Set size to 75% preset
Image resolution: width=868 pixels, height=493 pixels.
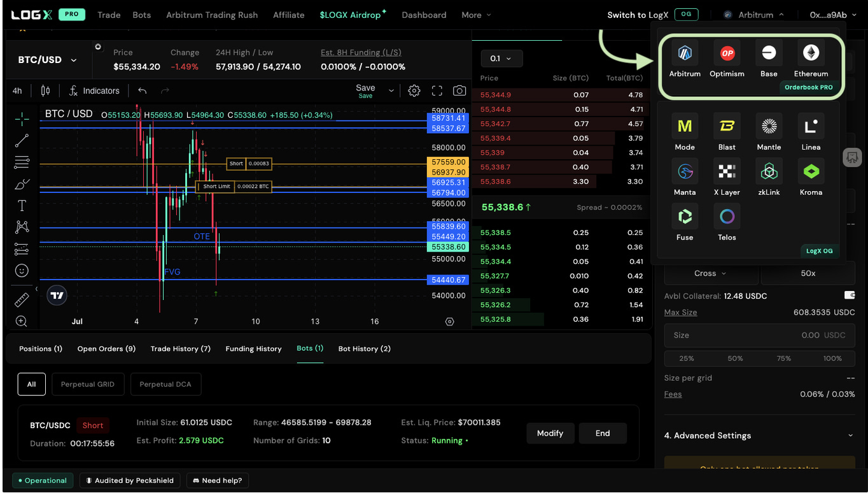pos(784,359)
